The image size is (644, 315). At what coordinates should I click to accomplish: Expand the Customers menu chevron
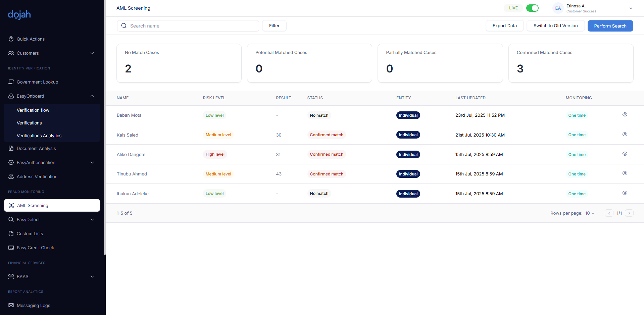pyautogui.click(x=92, y=53)
